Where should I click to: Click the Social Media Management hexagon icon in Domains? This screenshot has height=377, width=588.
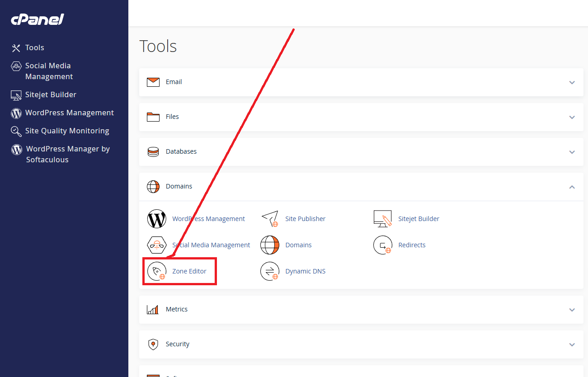pos(157,245)
